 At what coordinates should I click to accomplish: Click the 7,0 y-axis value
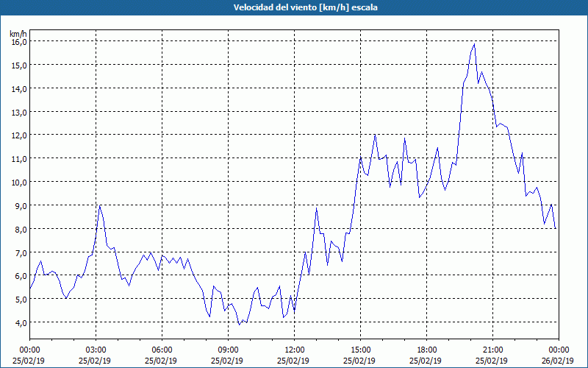(x=21, y=252)
